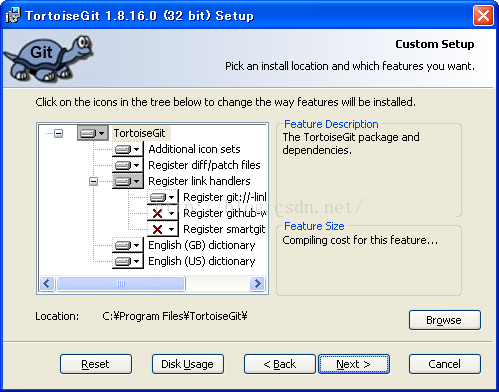Screen dimensions: 499x392
Task: Open Additional icon sets feature dropdown
Action: point(128,149)
